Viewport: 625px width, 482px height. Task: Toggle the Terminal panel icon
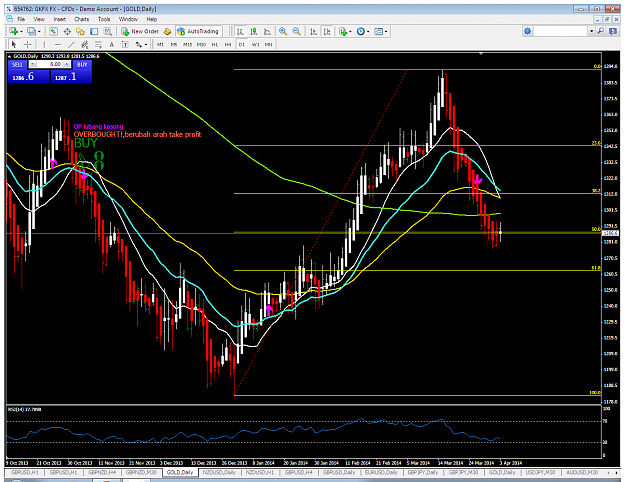coord(94,31)
